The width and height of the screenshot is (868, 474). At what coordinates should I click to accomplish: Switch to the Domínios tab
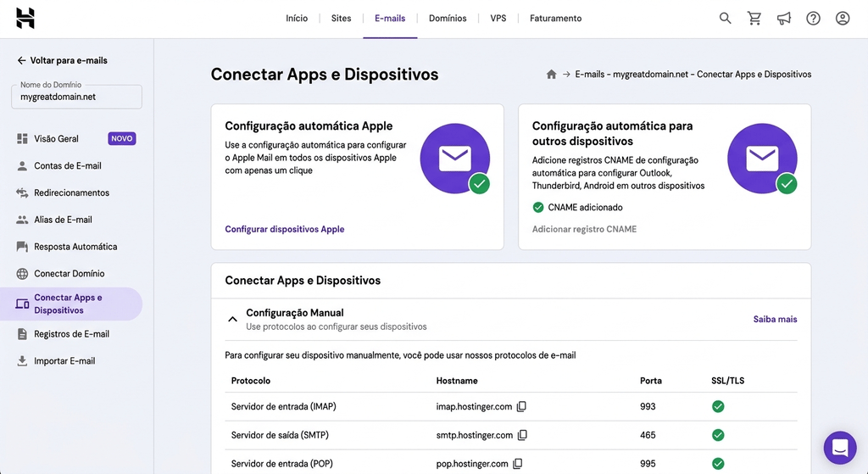point(448,19)
